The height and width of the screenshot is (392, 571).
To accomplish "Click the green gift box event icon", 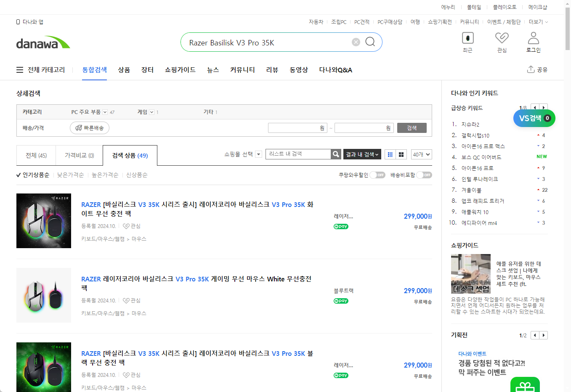I will pos(525,385).
